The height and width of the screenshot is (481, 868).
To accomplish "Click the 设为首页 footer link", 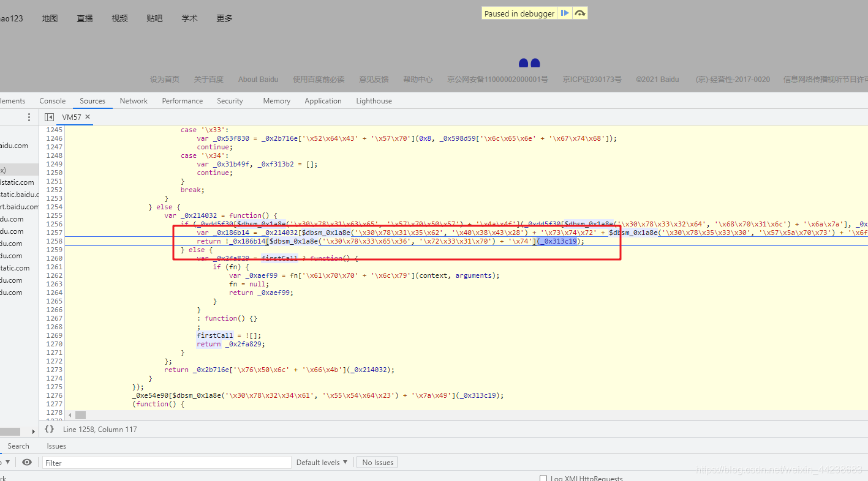I will 165,79.
